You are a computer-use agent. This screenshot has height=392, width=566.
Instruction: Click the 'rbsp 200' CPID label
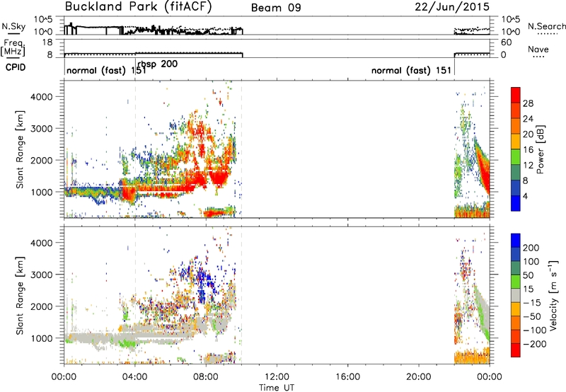click(x=158, y=64)
